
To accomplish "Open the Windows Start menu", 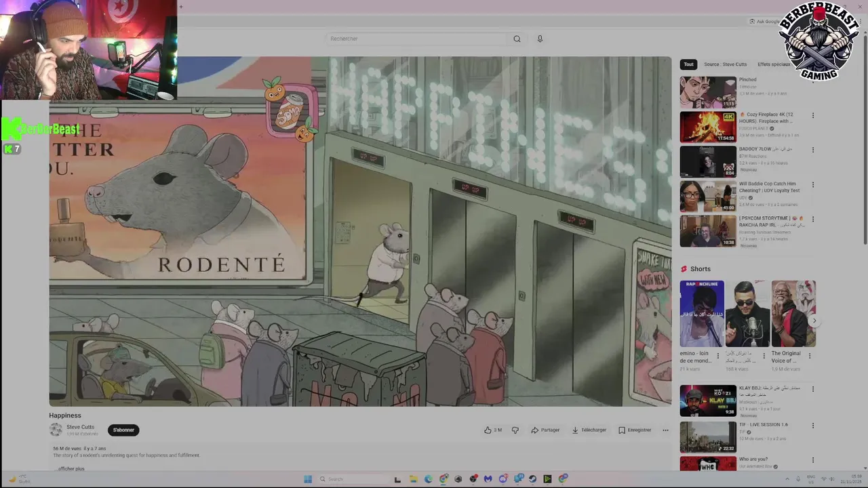I will point(308,479).
